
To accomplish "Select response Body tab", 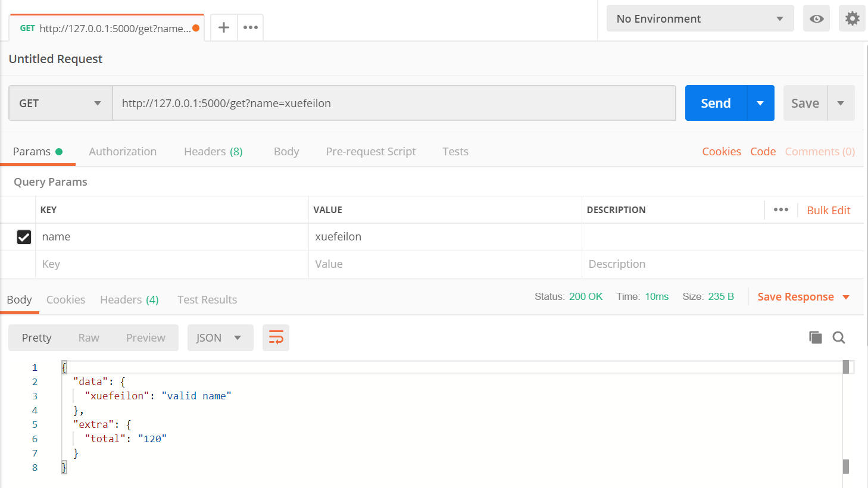I will pyautogui.click(x=20, y=299).
